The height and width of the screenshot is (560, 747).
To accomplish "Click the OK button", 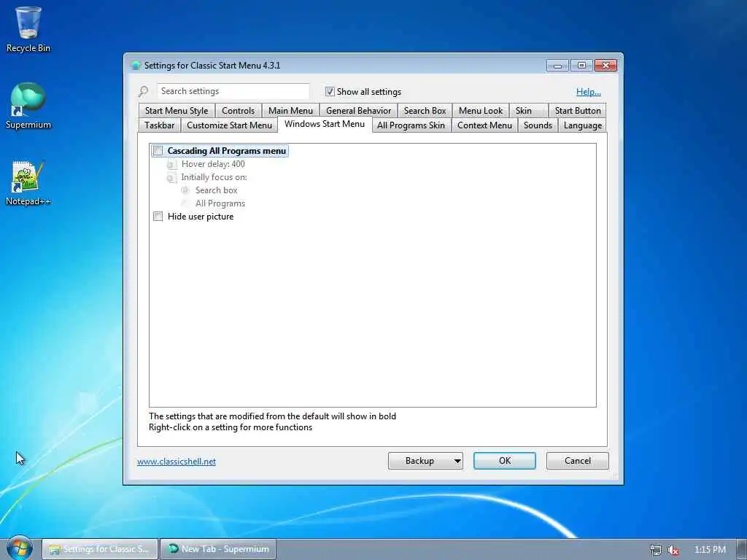I will tap(505, 461).
